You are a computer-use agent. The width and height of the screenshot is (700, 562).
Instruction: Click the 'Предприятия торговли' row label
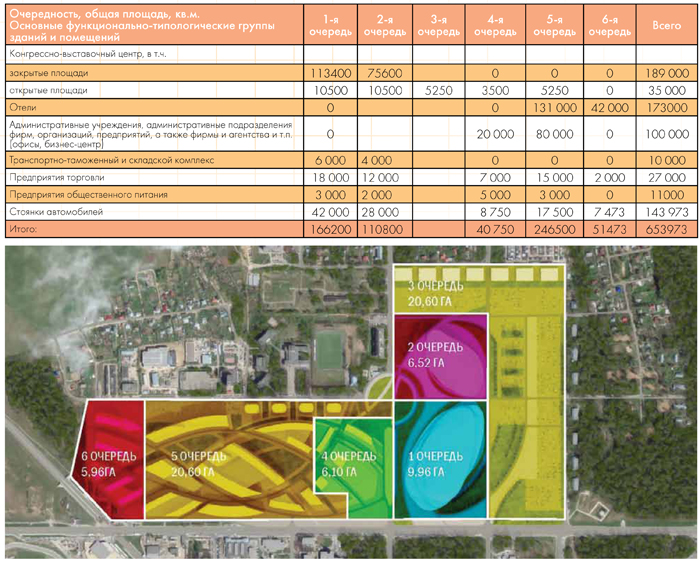click(58, 177)
